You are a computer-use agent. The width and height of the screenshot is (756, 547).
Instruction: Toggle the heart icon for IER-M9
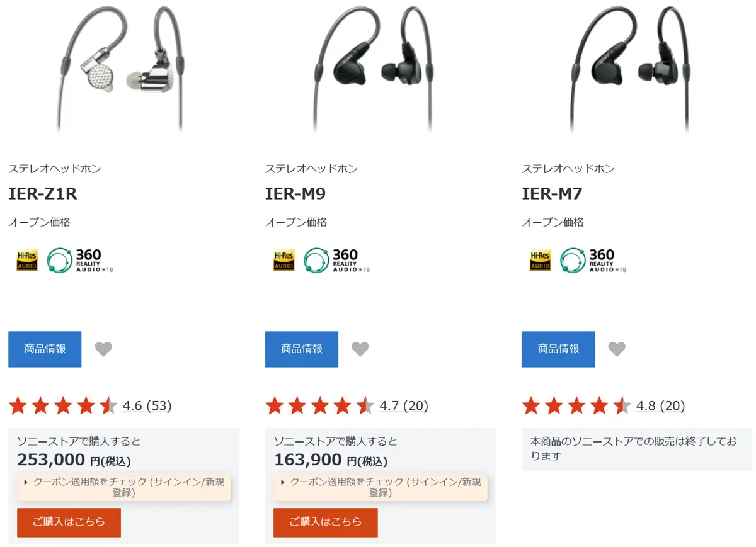pyautogui.click(x=360, y=349)
